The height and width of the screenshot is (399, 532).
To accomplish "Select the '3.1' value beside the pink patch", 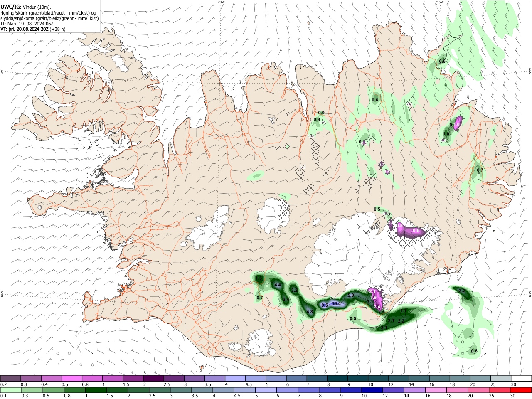I will (370, 302).
